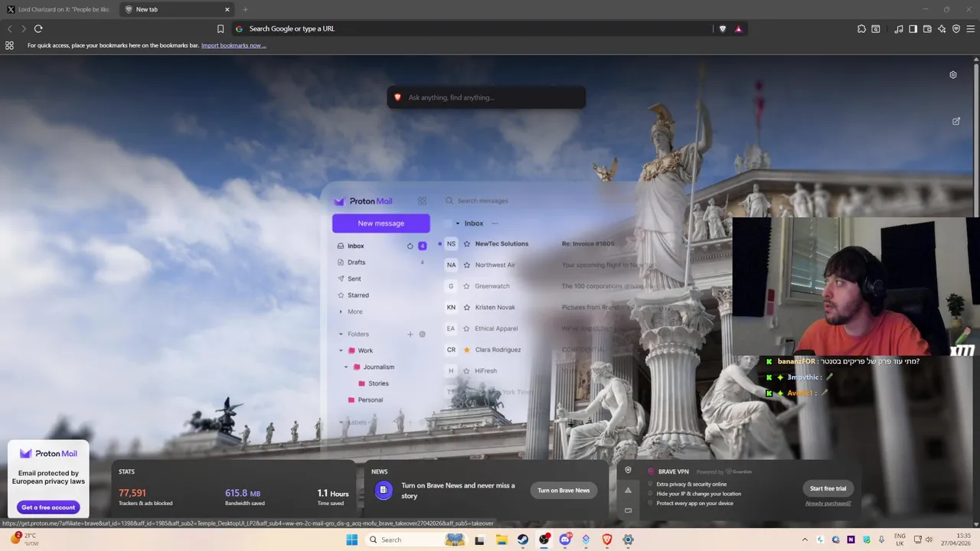Open the Brave Wallet icon
The height and width of the screenshot is (551, 980).
coord(927,28)
